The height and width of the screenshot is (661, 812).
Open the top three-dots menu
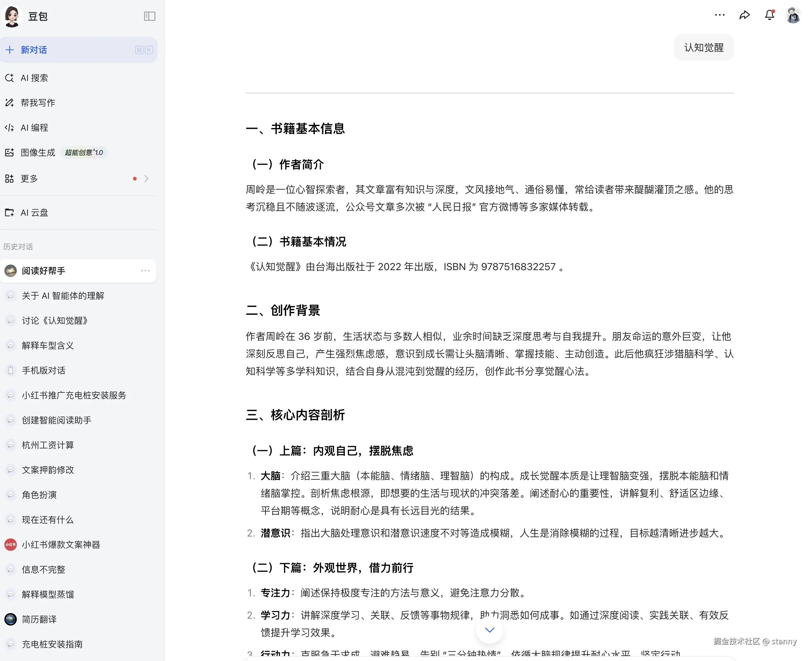720,15
